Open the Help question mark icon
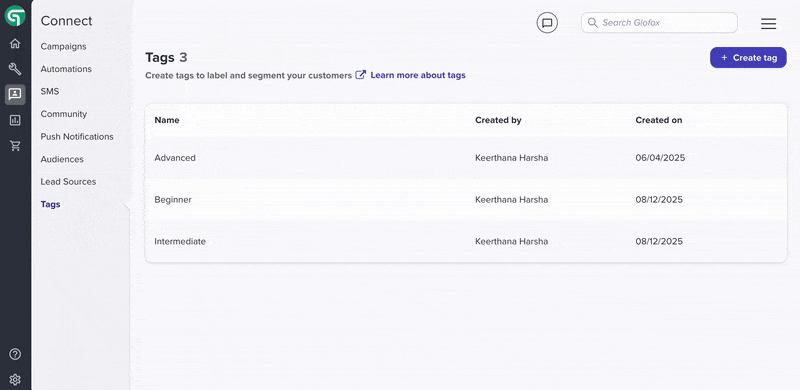Image resolution: width=800 pixels, height=390 pixels. [15, 354]
